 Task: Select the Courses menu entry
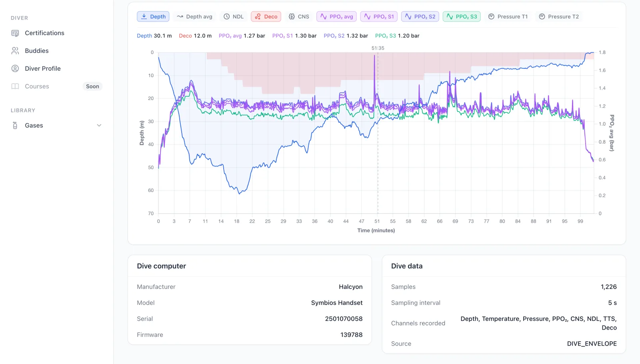(56, 86)
